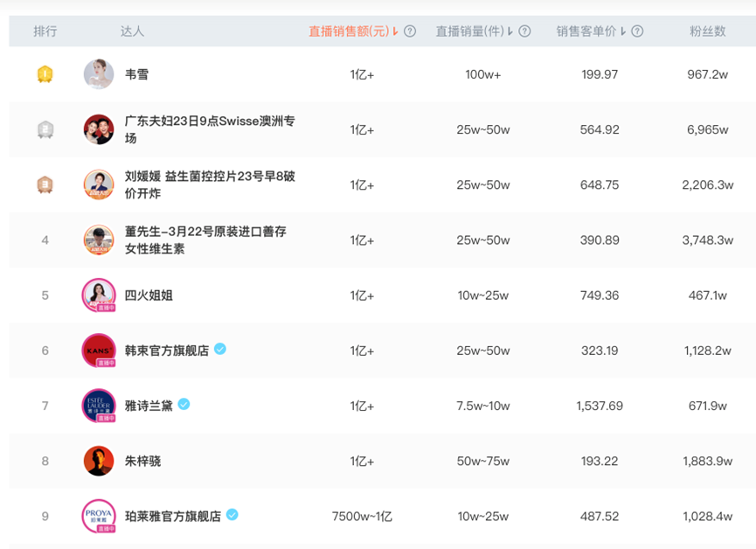Viewport: 756px width, 549px height.
Task: Sort by 直播销售额(元) column
Action: [351, 31]
